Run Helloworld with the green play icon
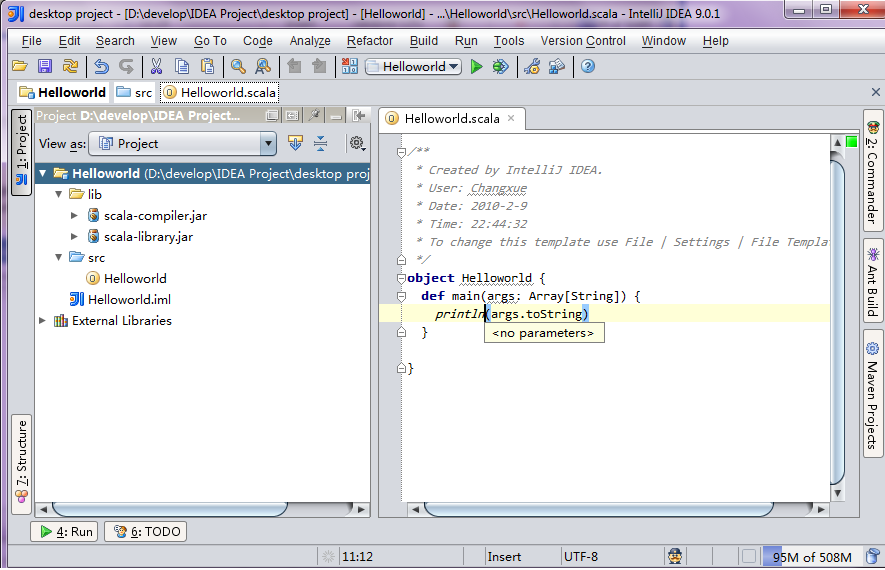Viewport: 885px width, 570px height. [x=476, y=67]
